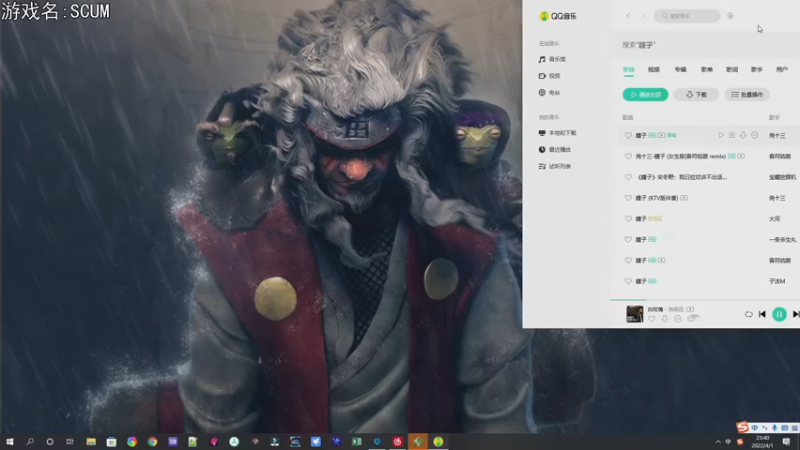Screen dimensions: 800x450
Task: Open the notification center in system tray
Action: click(786, 441)
